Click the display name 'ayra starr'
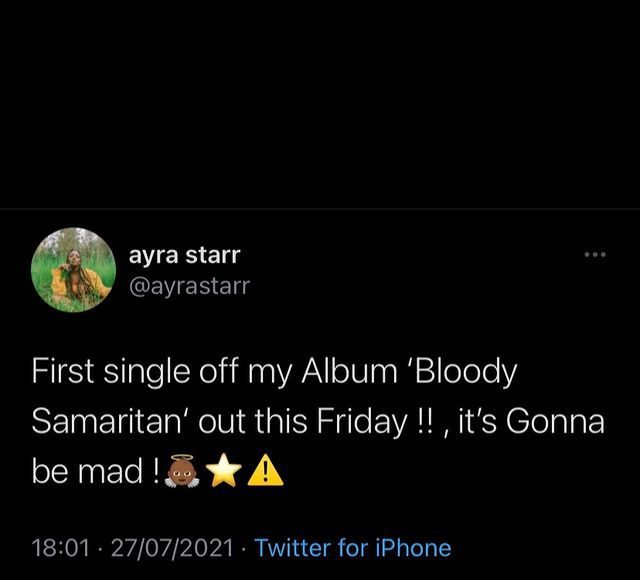The image size is (640, 580). [184, 255]
